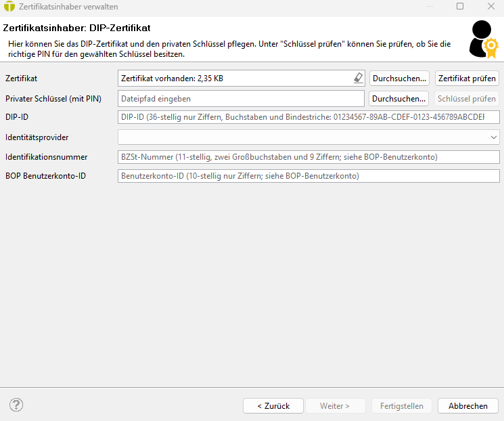The image size is (504, 421).
Task: Focus the Zertifikat vorhanden text field
Action: (233, 79)
